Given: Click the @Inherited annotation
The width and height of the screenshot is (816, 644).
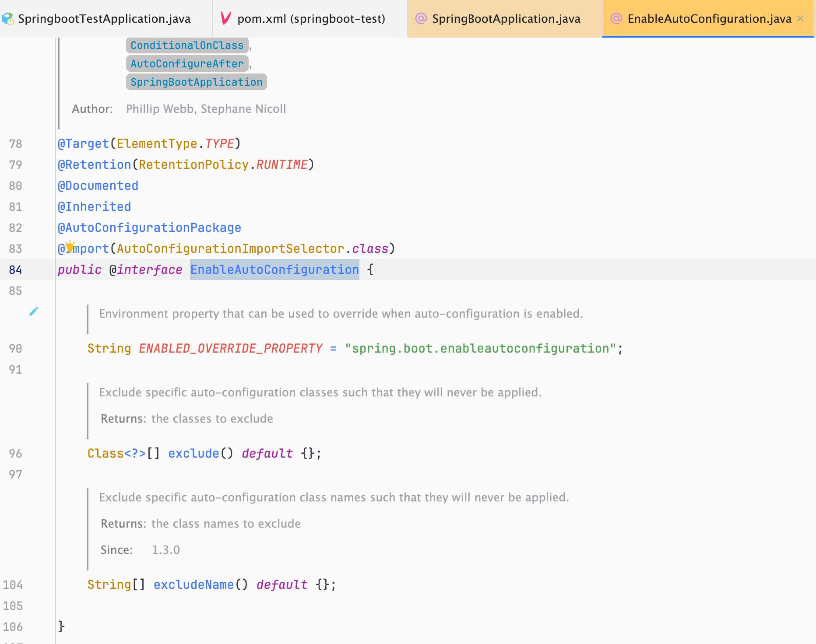Looking at the screenshot, I should (x=94, y=206).
